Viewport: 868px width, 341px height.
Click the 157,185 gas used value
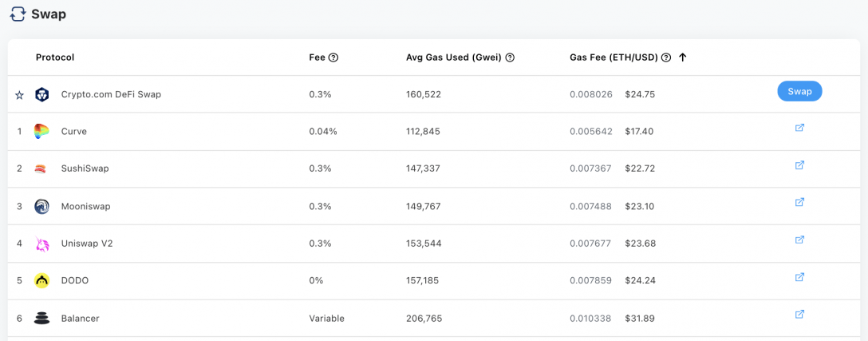click(422, 280)
